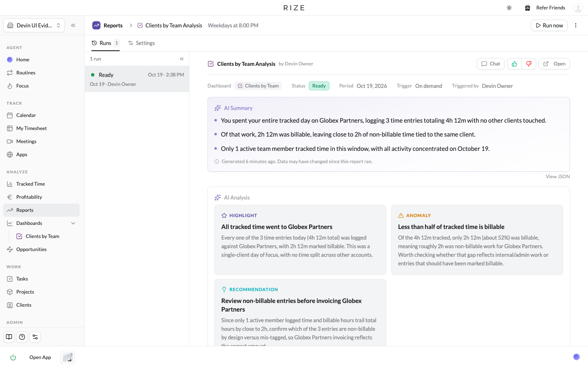Open the documentation book icon
This screenshot has width=588, height=368.
9,337
